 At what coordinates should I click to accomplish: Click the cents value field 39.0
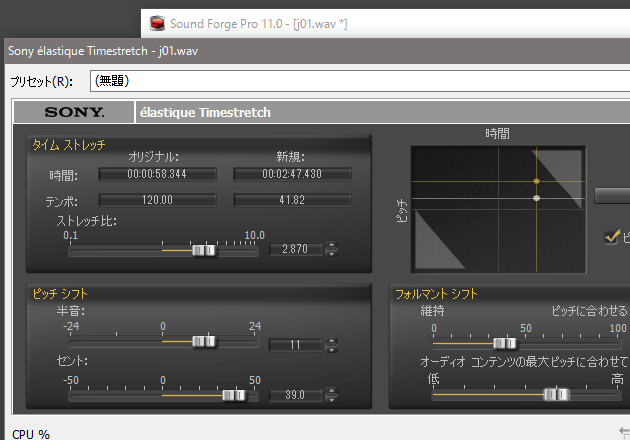coord(295,395)
